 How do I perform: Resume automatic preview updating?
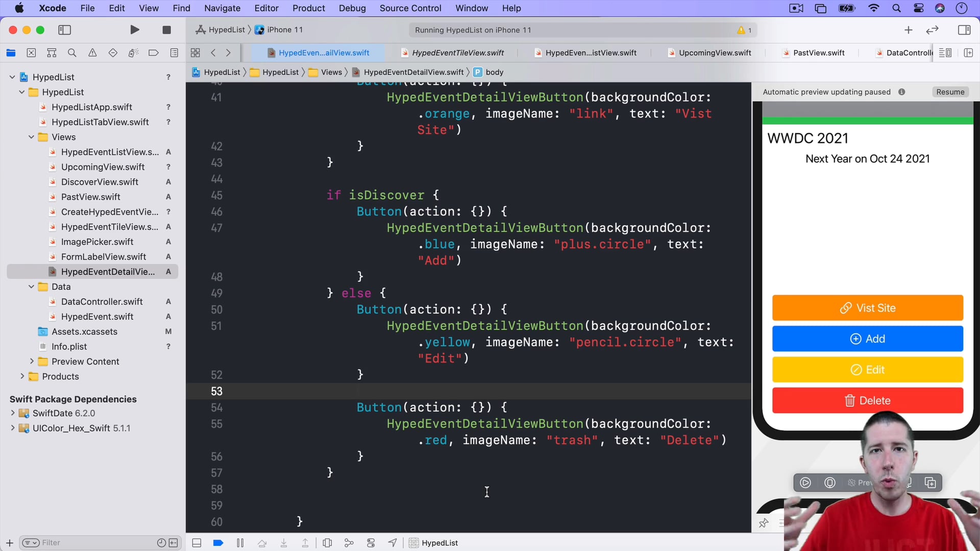(x=950, y=92)
